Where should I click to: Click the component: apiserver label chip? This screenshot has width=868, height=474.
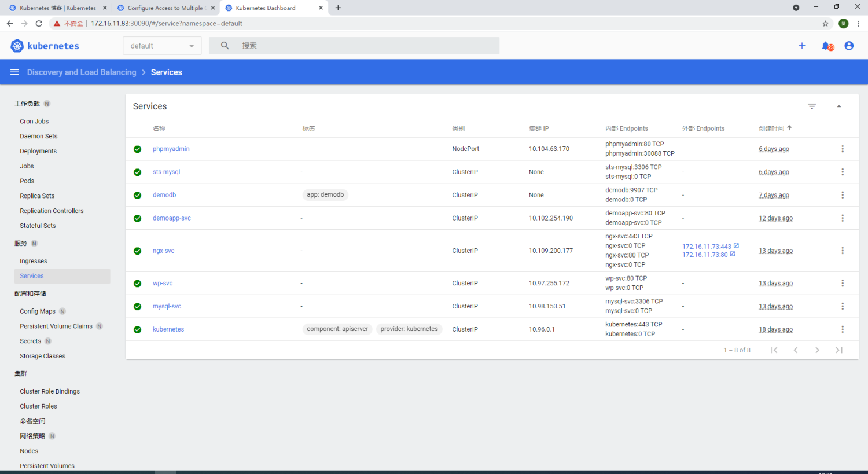[x=337, y=329]
